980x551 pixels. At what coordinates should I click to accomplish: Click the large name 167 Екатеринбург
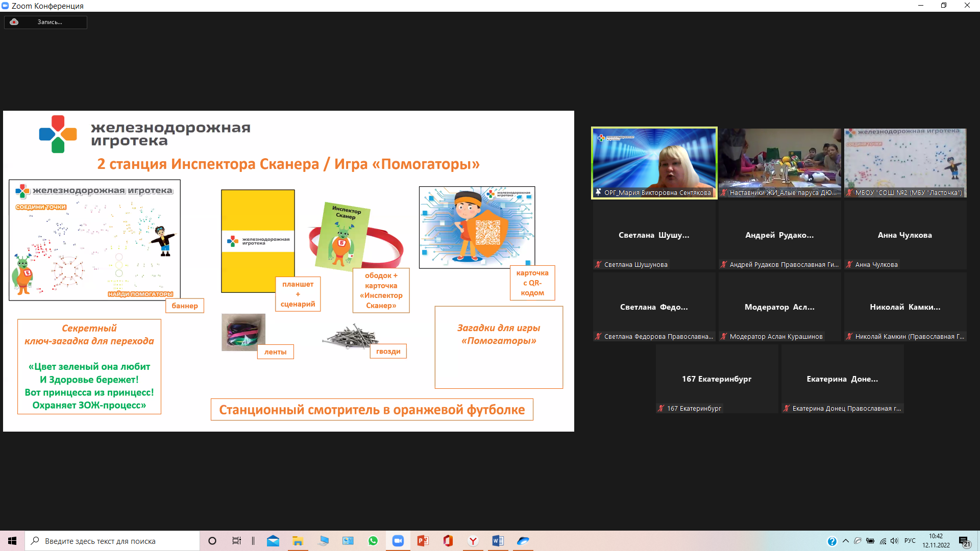[x=717, y=379]
